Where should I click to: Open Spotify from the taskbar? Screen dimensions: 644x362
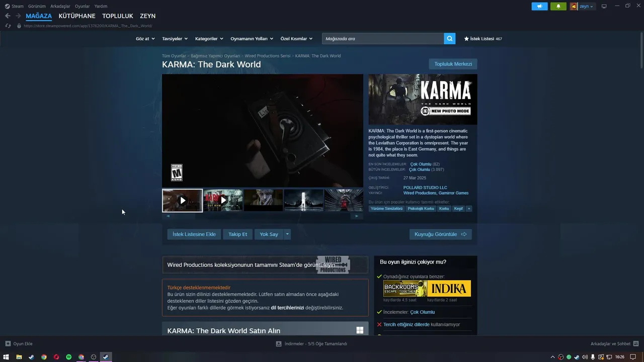69,357
